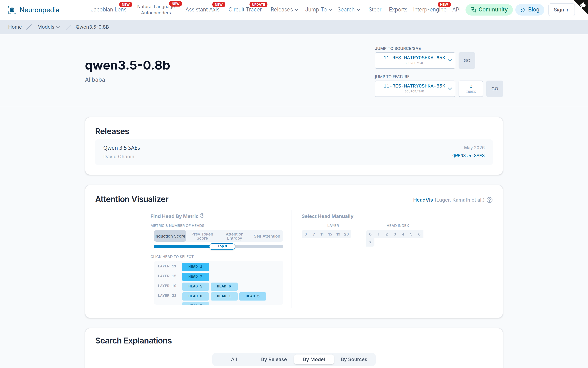Select Layer 15 HEAD 7
The height and width of the screenshot is (368, 588).
coord(195,276)
